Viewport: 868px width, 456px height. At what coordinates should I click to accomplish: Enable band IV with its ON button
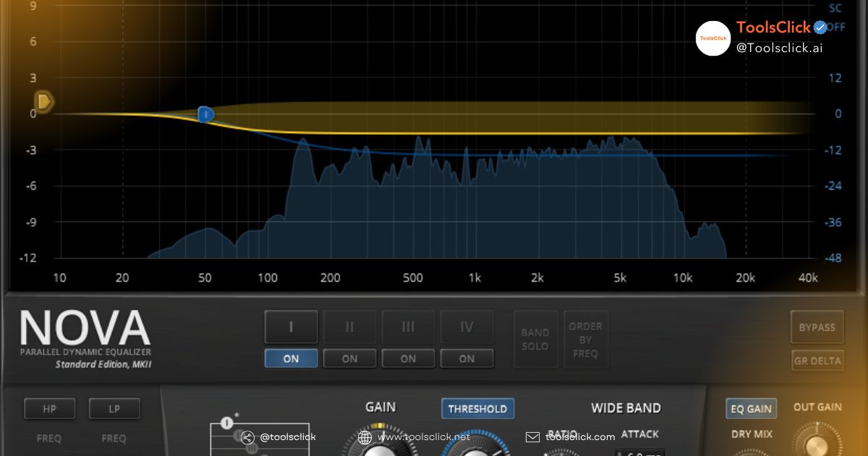coord(467,358)
